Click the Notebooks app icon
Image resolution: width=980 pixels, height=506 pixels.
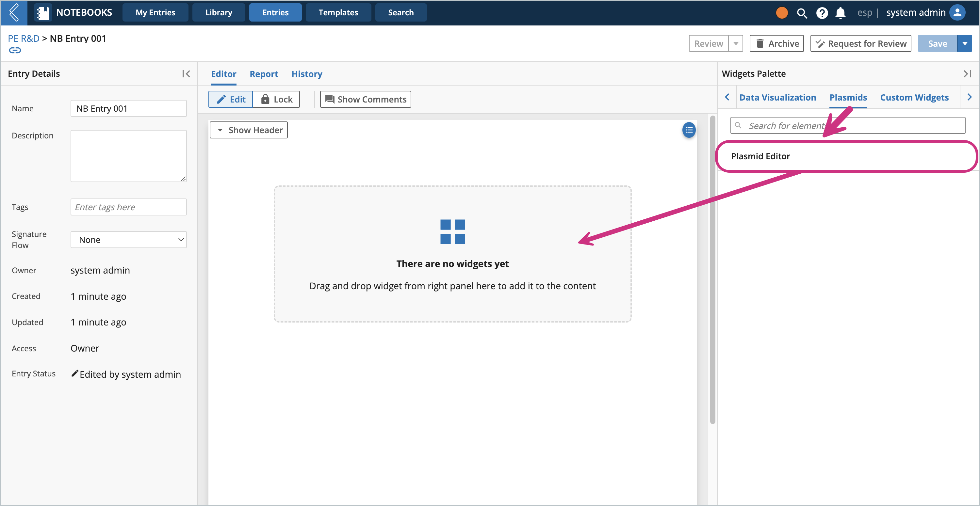43,12
